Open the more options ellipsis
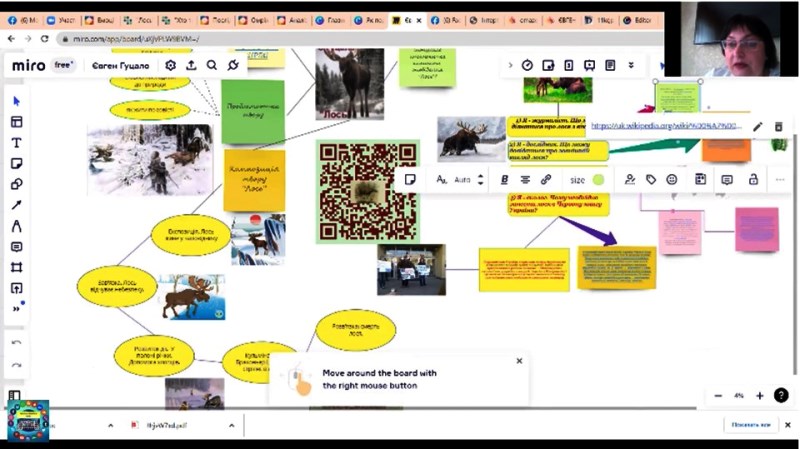Screen dimensions: 800x449 point(780,180)
